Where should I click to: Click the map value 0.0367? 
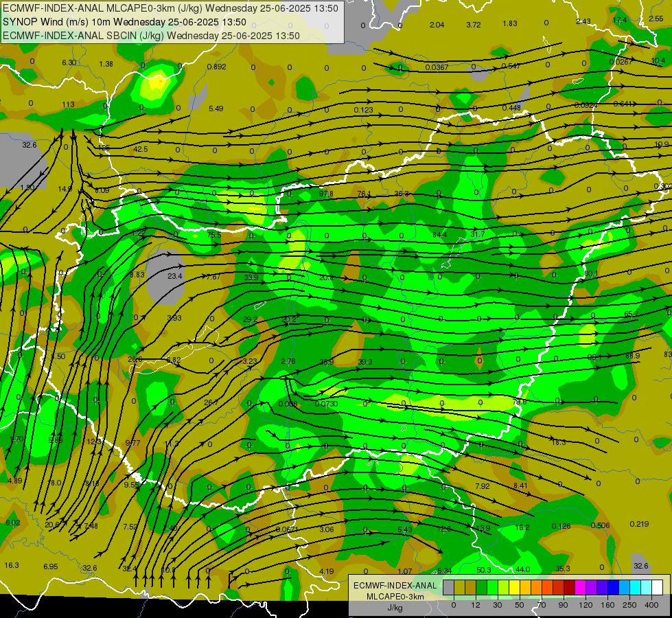(437, 67)
